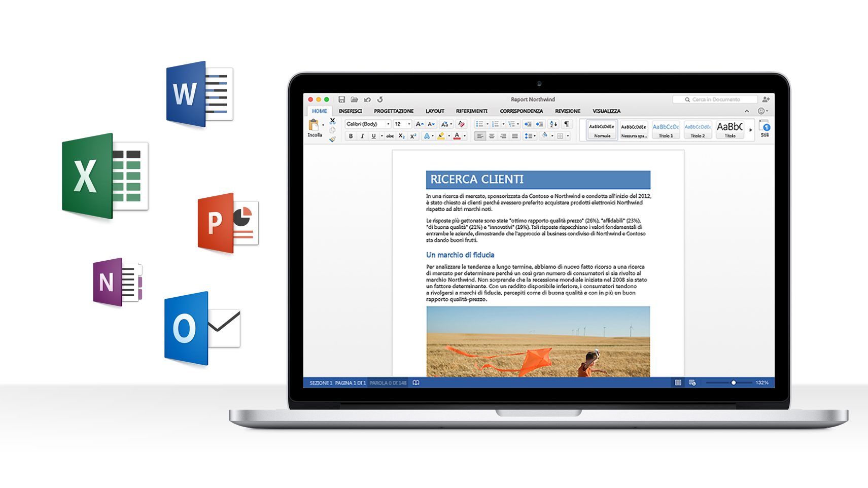This screenshot has height=488, width=868.
Task: Click the scissors Cut icon
Action: pos(332,121)
